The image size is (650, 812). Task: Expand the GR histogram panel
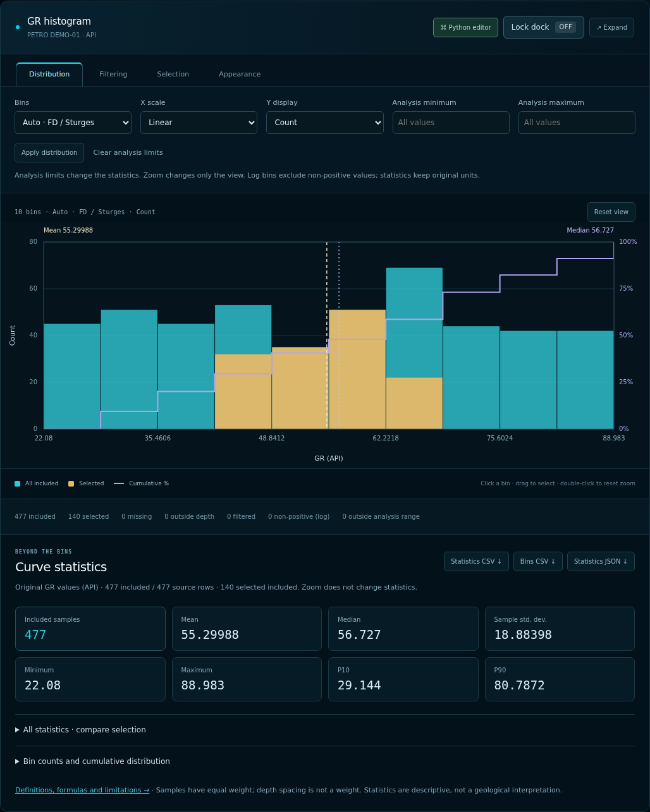pos(611,27)
